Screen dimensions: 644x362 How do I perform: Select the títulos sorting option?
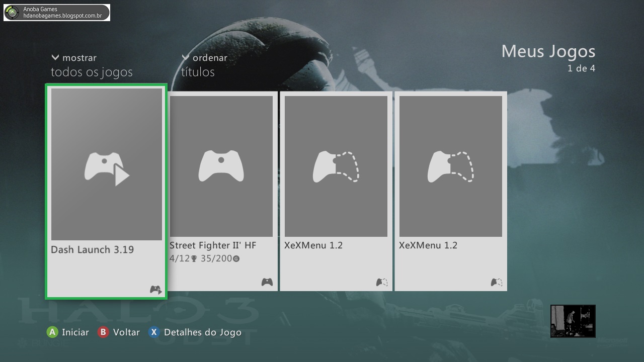pyautogui.click(x=197, y=72)
